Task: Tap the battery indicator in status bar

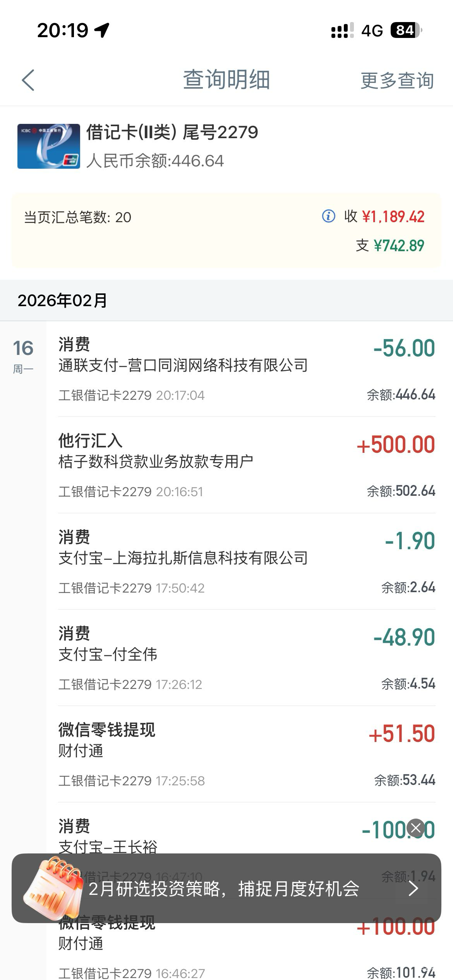Action: pyautogui.click(x=405, y=30)
